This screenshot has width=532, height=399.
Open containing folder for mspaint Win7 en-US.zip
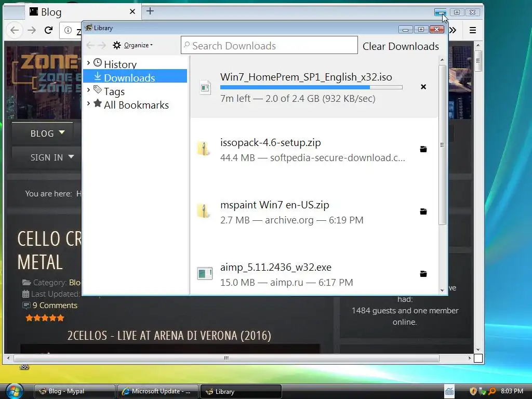423,212
